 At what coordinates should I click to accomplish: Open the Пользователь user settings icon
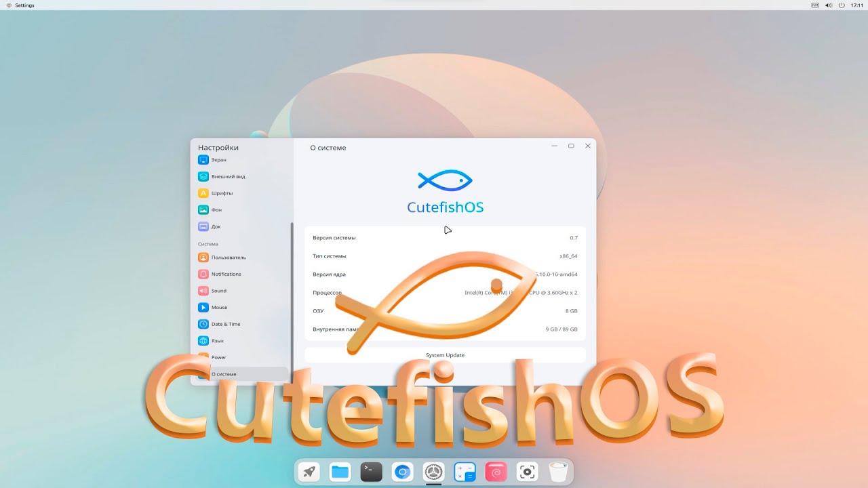[203, 258]
